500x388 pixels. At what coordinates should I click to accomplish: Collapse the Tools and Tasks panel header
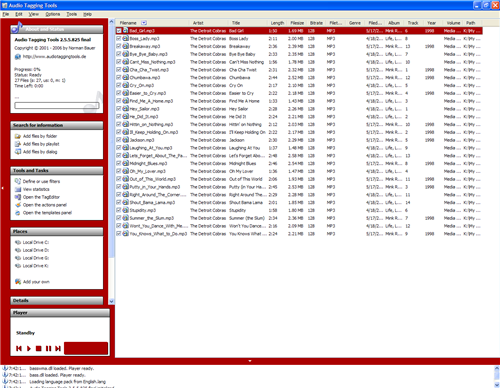(57, 171)
